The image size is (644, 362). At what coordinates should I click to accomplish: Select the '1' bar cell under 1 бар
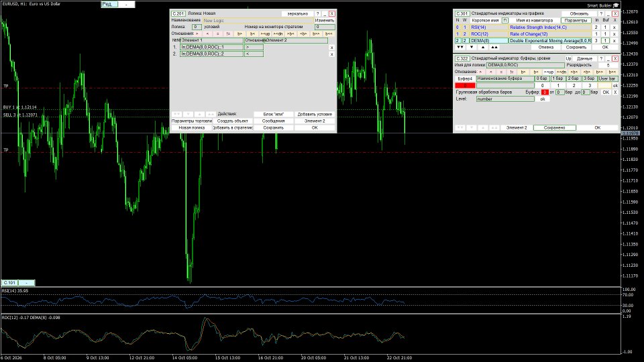(x=557, y=85)
